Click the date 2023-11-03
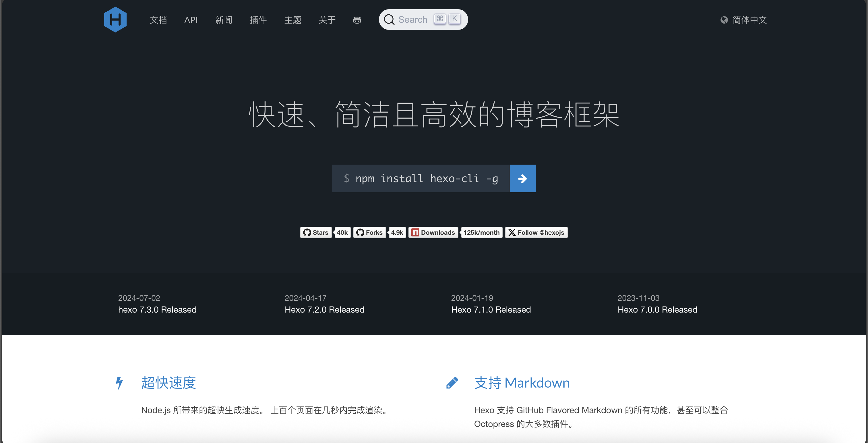Screen dimensions: 868x443 639,298
